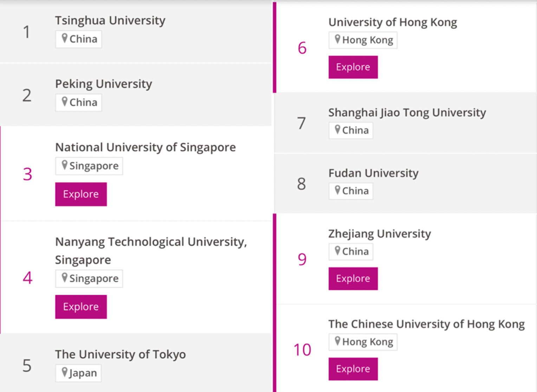
Task: Click location pin under Fudan University
Action: (337, 190)
